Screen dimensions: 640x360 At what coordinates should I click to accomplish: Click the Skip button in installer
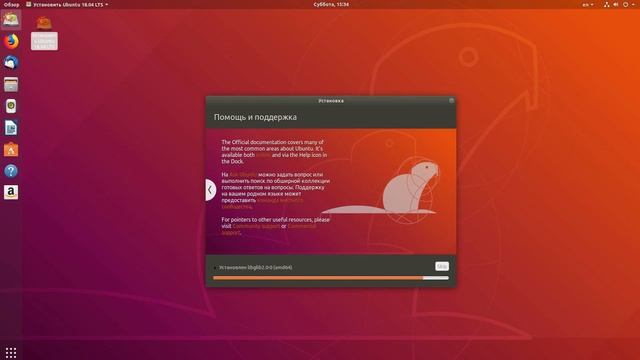click(442, 266)
